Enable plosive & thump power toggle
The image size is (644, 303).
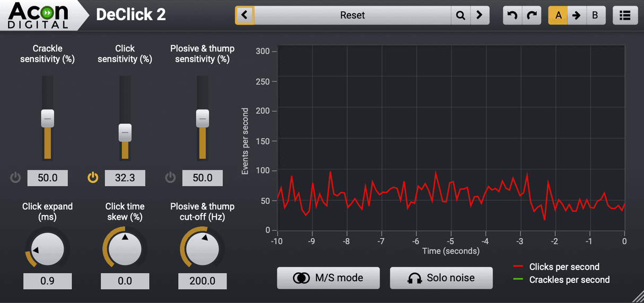(x=170, y=178)
